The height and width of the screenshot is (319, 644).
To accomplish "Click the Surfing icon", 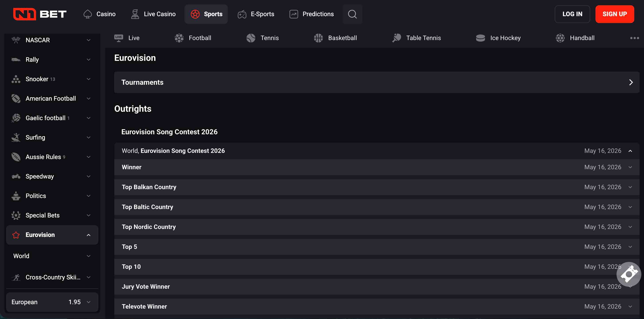I will tap(16, 137).
